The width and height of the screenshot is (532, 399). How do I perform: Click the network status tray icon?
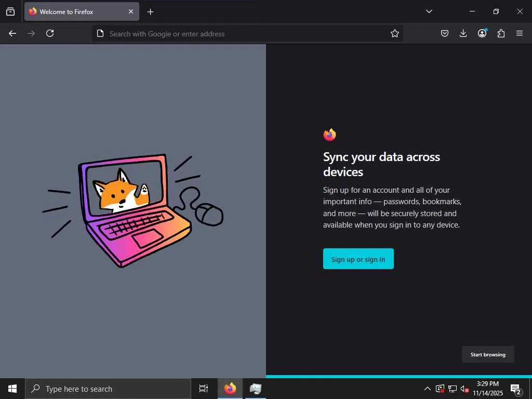coord(453,389)
